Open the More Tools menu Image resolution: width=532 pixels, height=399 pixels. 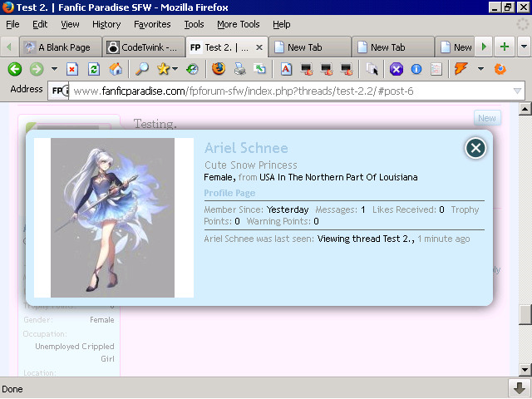point(239,24)
